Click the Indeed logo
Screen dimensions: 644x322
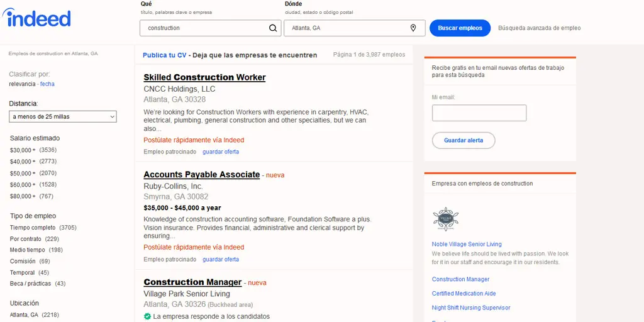point(39,18)
